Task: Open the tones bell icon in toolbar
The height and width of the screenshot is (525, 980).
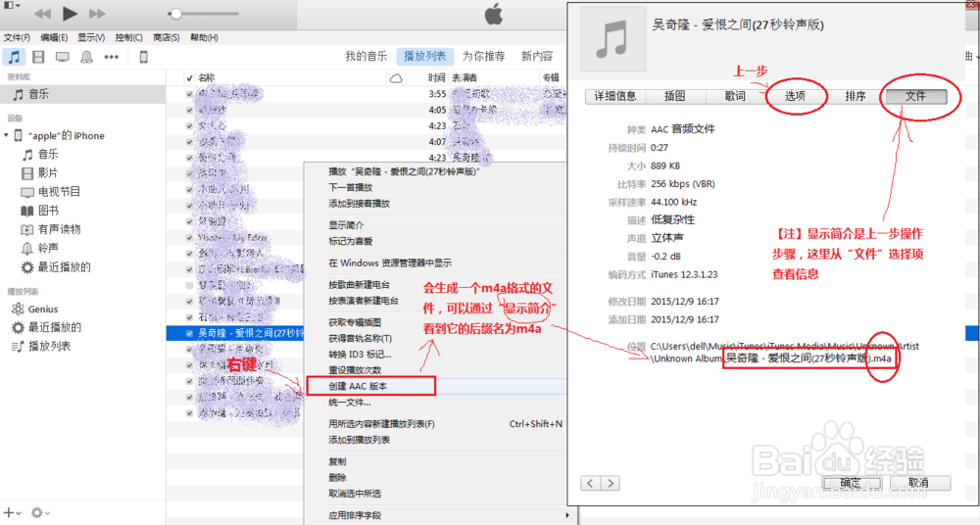Action: pyautogui.click(x=87, y=57)
